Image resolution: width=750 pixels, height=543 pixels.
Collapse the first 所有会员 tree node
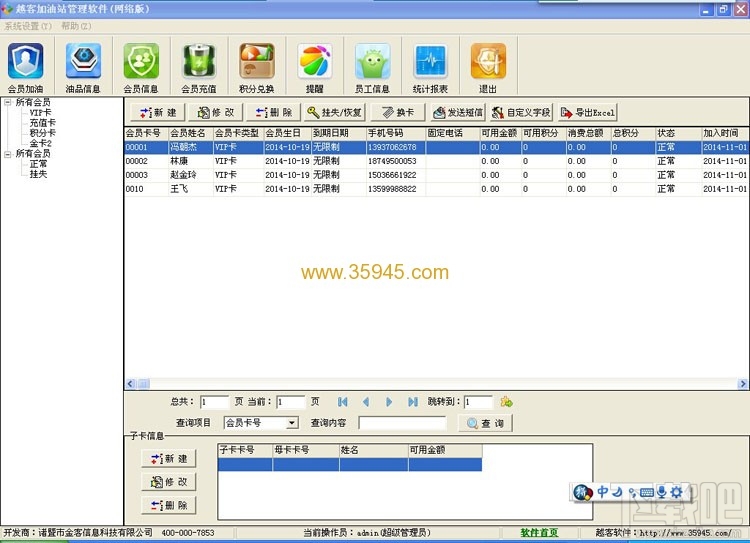[x=8, y=102]
